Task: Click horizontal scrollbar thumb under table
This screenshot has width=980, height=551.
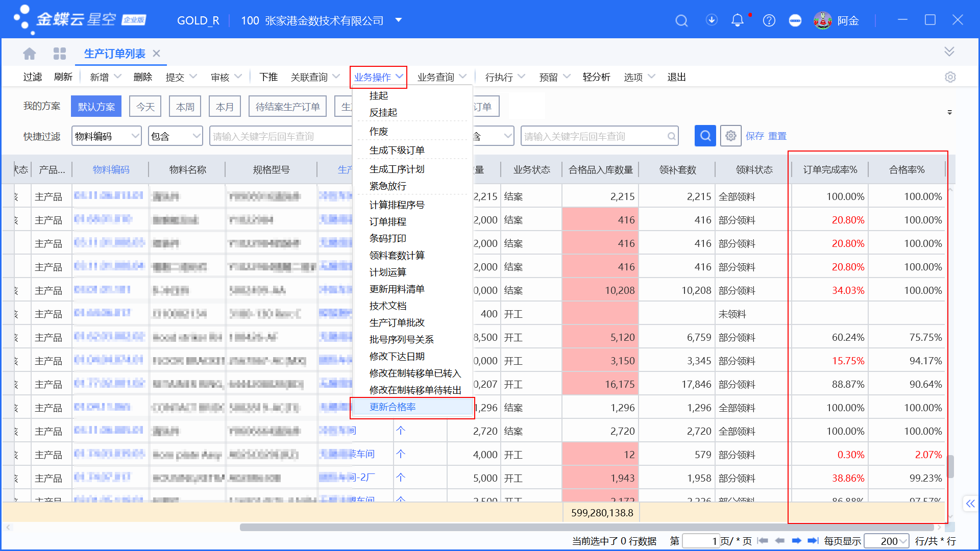Action: pyautogui.click(x=587, y=527)
